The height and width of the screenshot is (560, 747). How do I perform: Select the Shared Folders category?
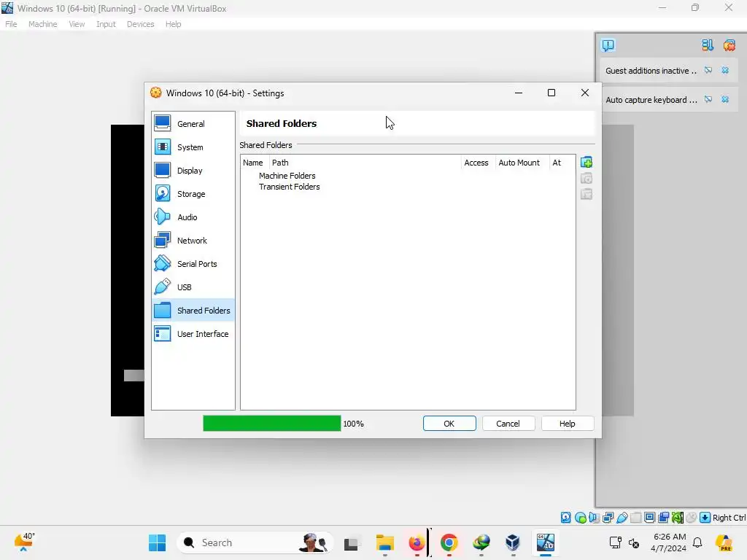[x=193, y=311]
